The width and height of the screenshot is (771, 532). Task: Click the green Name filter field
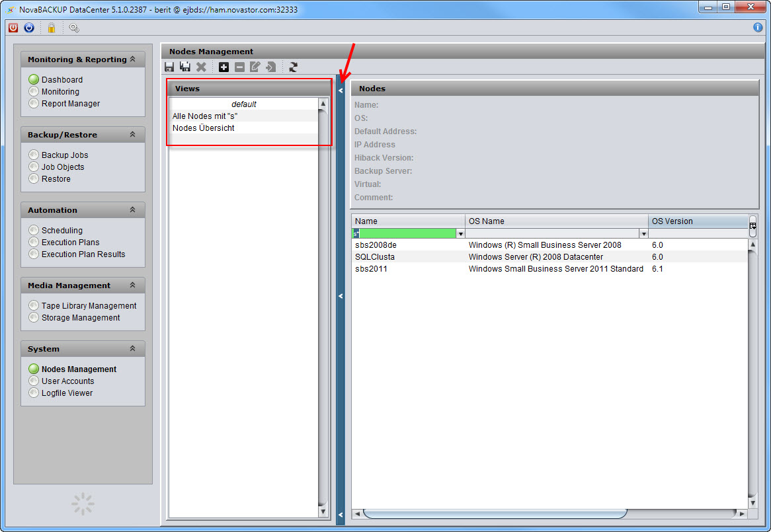click(x=404, y=234)
